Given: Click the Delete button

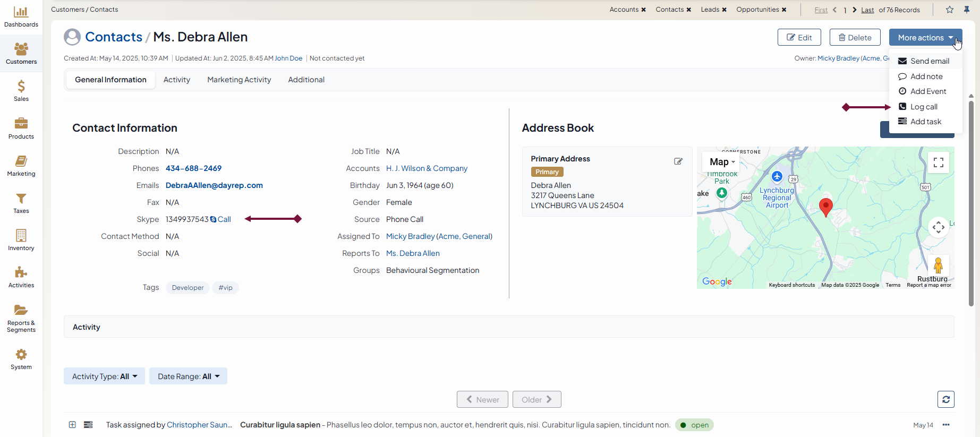Looking at the screenshot, I should click(x=855, y=38).
